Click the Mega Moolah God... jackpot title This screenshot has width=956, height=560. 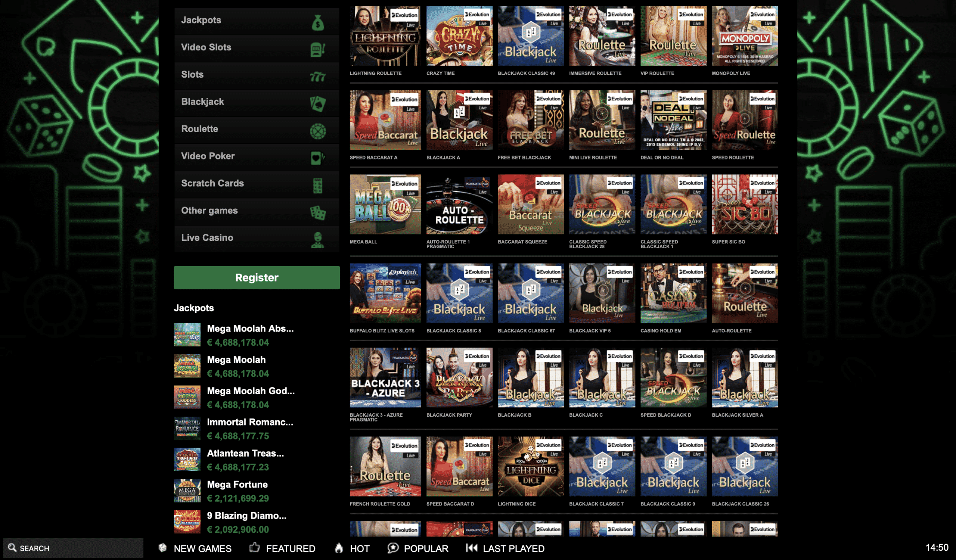(251, 391)
